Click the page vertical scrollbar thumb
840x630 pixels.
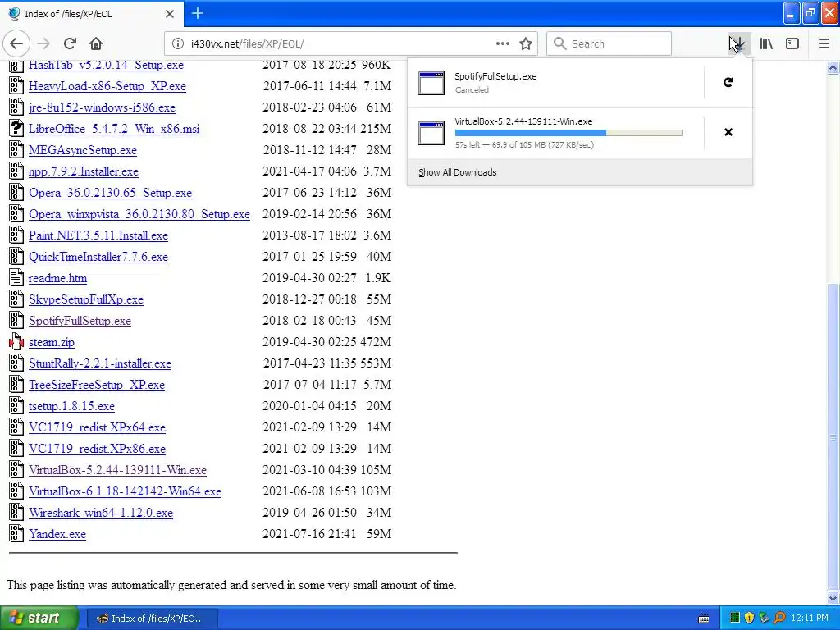click(x=833, y=436)
